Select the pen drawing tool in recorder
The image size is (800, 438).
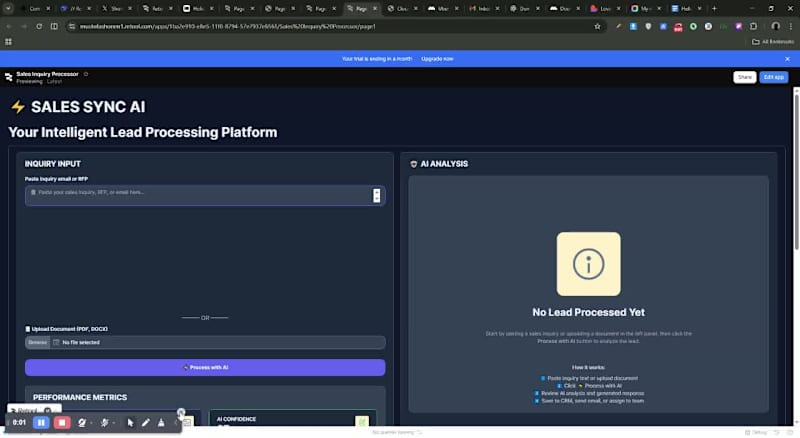tap(146, 423)
